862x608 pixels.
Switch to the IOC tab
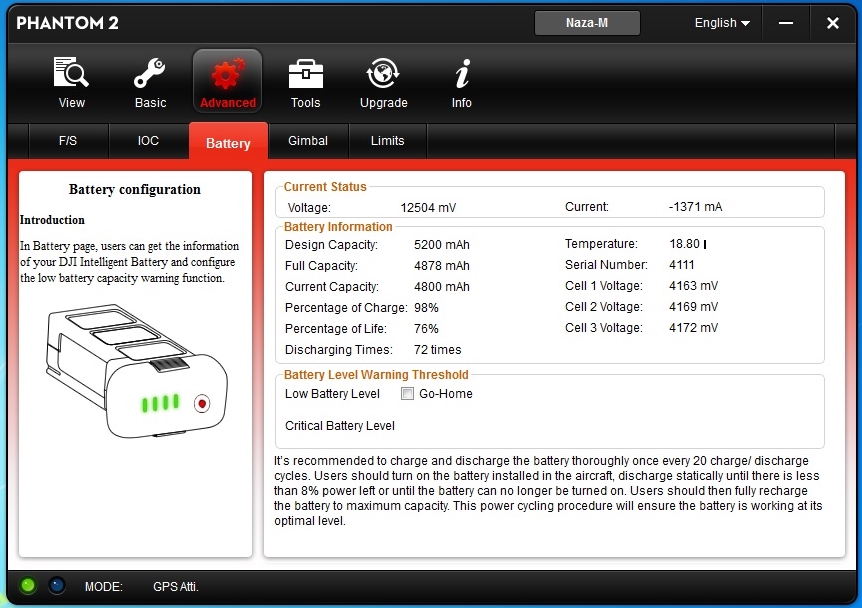(x=148, y=141)
